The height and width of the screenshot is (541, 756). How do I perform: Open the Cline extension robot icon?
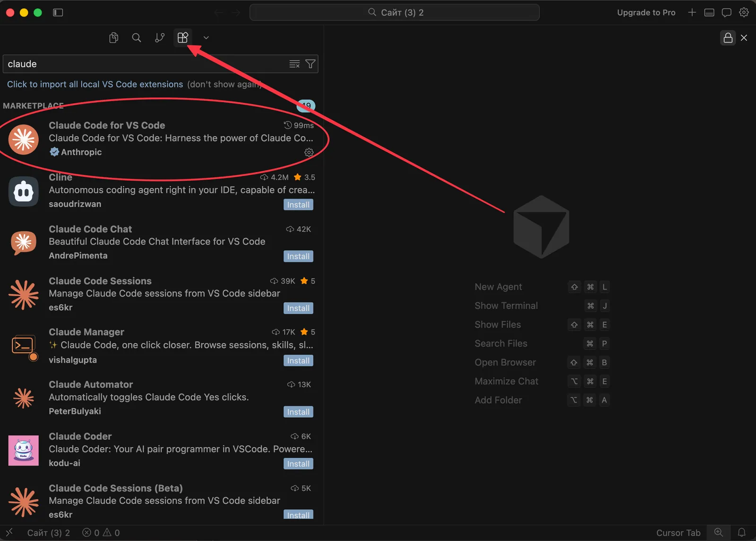23,192
